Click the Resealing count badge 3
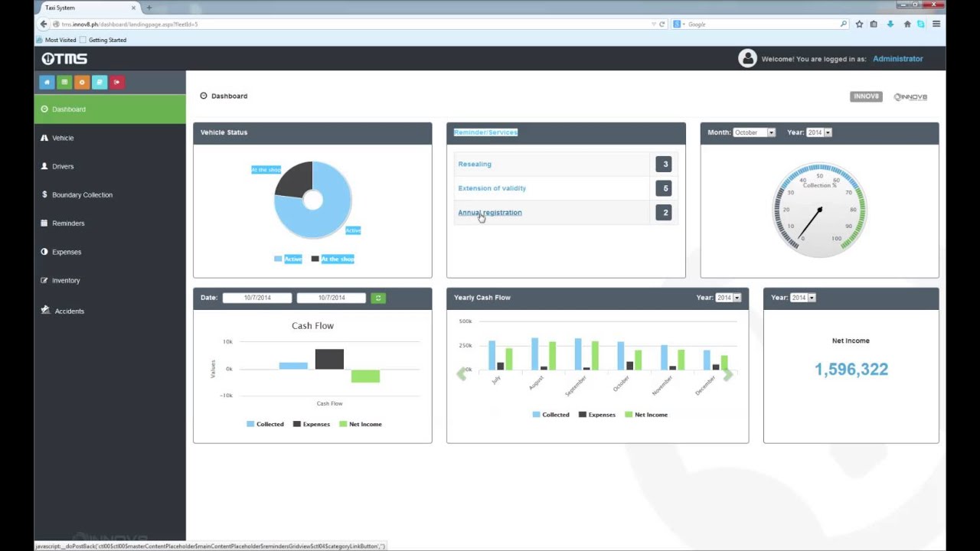The image size is (980, 551). pyautogui.click(x=665, y=164)
